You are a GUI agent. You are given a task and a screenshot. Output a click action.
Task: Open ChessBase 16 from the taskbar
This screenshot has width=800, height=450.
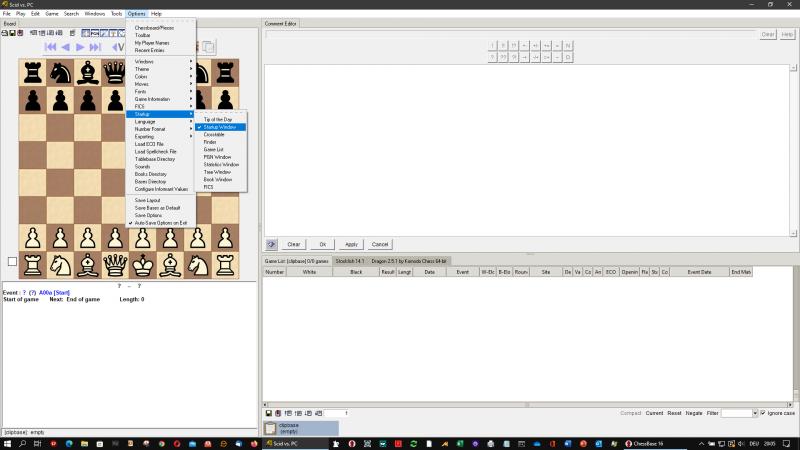(645, 443)
